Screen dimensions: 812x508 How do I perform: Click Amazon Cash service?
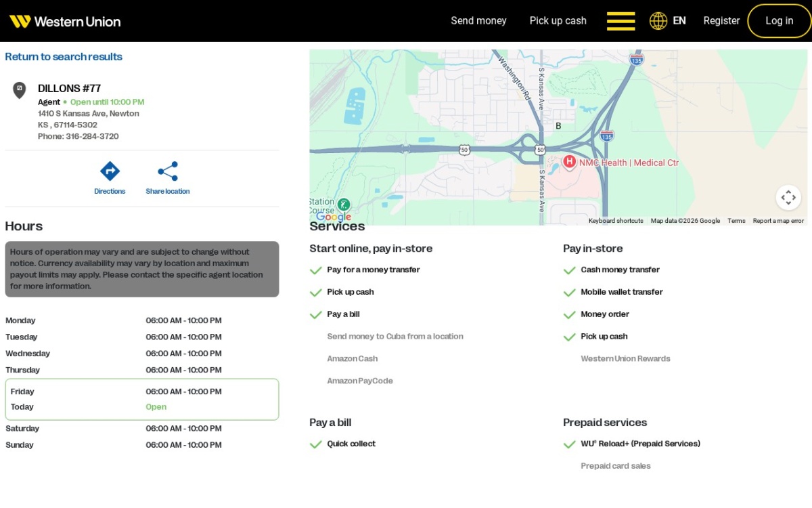353,359
